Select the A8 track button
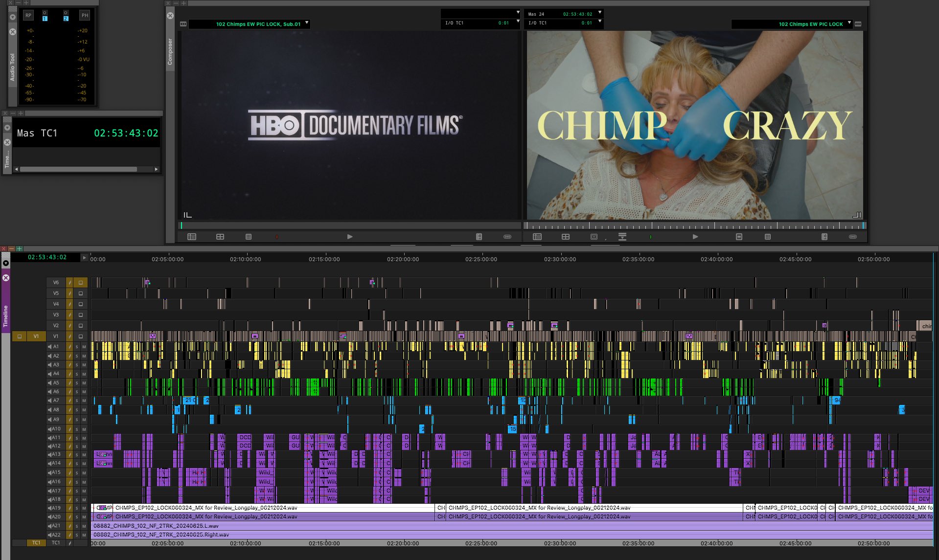939x560 pixels. point(56,410)
